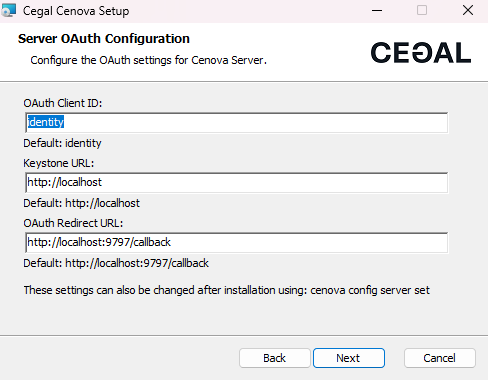
Task: Cancel the Cenova setup
Action: (440, 358)
